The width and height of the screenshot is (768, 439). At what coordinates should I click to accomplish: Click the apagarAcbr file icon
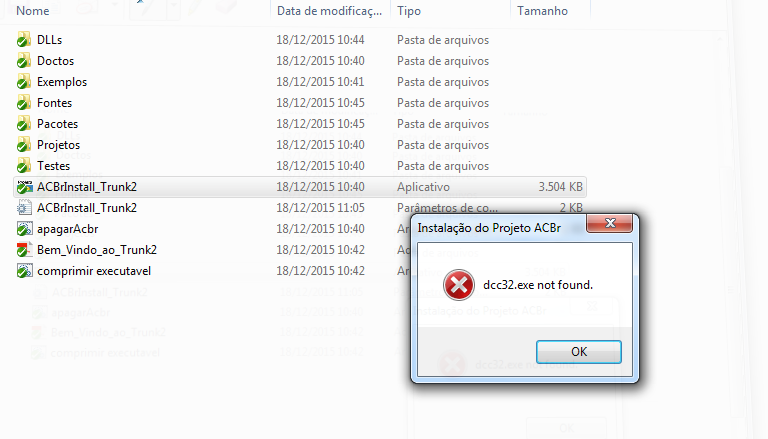(x=24, y=229)
